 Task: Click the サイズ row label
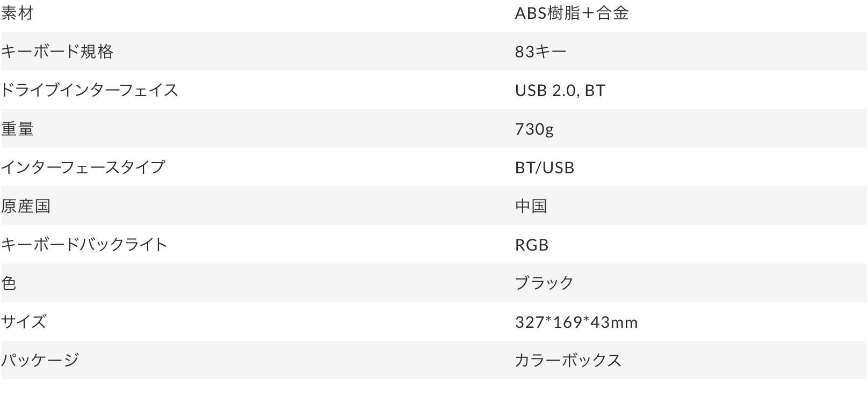pyautogui.click(x=24, y=322)
